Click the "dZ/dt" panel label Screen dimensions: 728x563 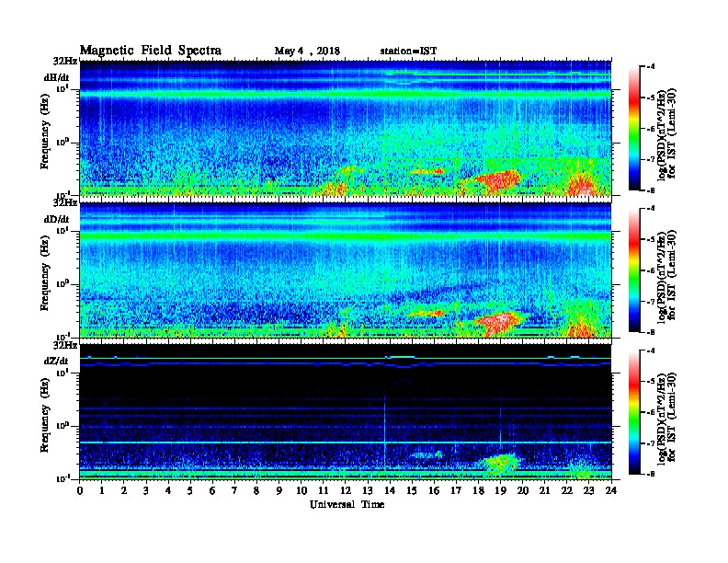(x=56, y=361)
